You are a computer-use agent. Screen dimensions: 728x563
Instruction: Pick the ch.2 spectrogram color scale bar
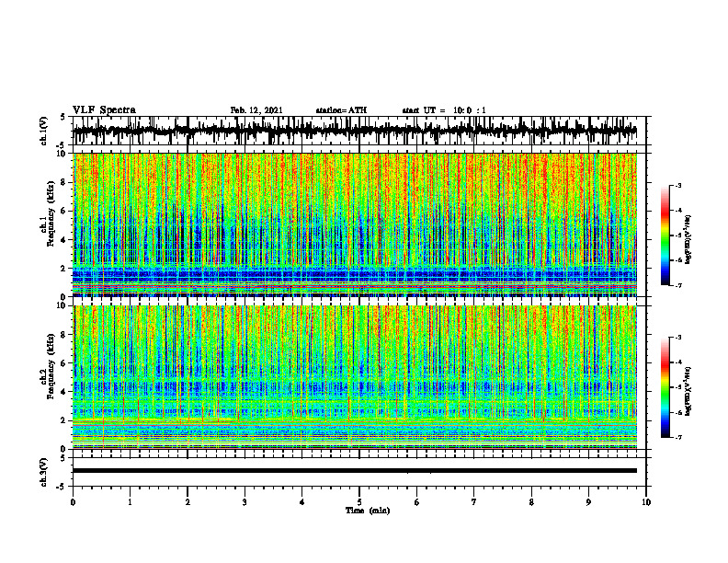665,387
